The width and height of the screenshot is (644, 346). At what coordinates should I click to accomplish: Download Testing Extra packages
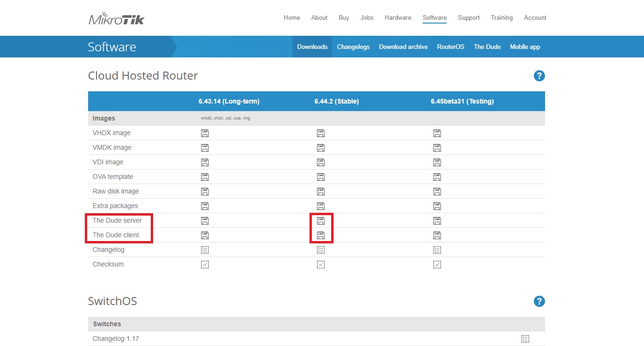(x=437, y=206)
